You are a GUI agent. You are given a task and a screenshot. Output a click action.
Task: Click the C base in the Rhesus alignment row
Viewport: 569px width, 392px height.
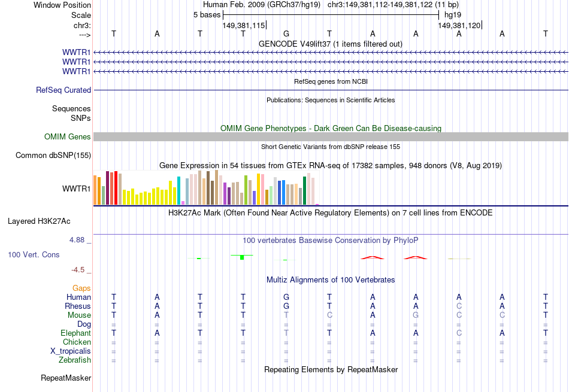point(459,306)
